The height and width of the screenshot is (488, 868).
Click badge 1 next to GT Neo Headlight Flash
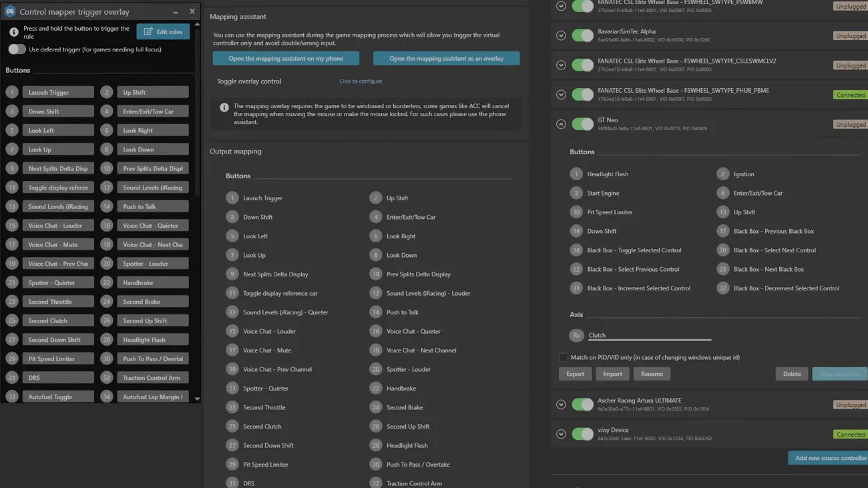pyautogui.click(x=576, y=174)
